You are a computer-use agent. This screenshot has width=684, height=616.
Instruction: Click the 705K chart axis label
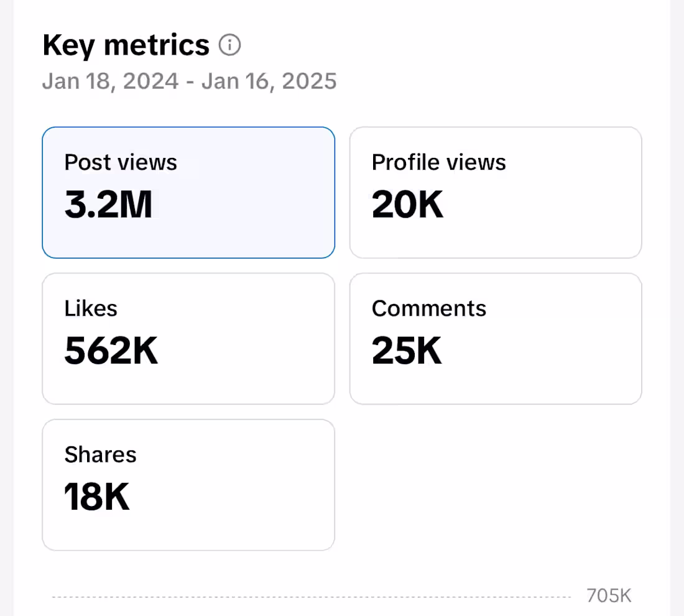(609, 596)
